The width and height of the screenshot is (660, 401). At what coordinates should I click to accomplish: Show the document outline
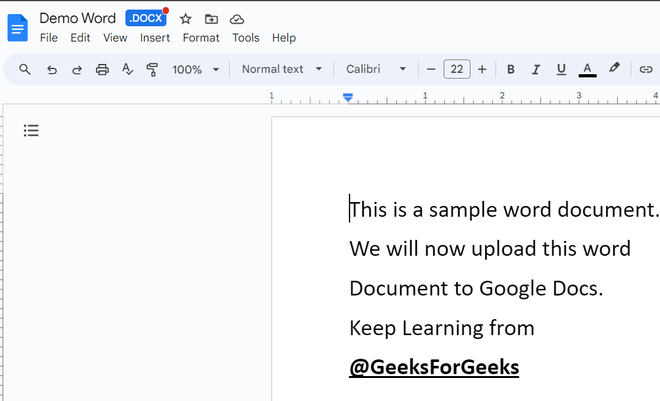pyautogui.click(x=31, y=130)
